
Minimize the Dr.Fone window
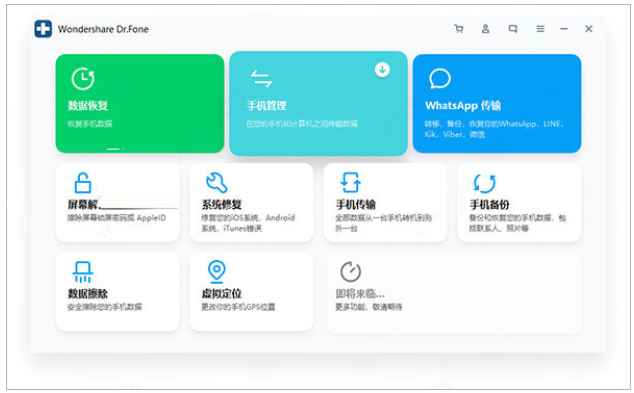click(x=564, y=29)
